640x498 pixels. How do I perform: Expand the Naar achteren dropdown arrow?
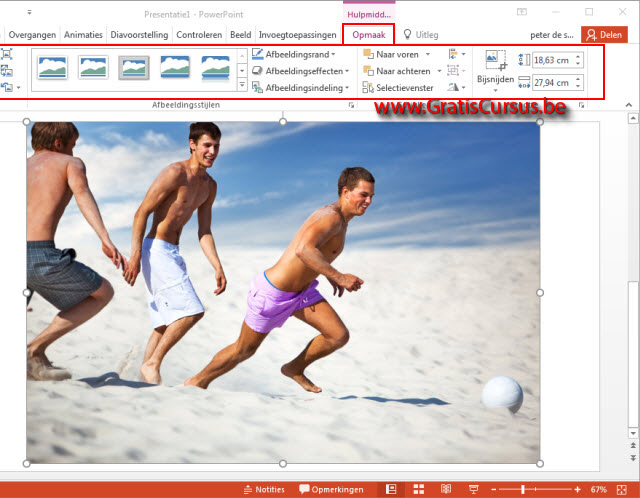[439, 71]
